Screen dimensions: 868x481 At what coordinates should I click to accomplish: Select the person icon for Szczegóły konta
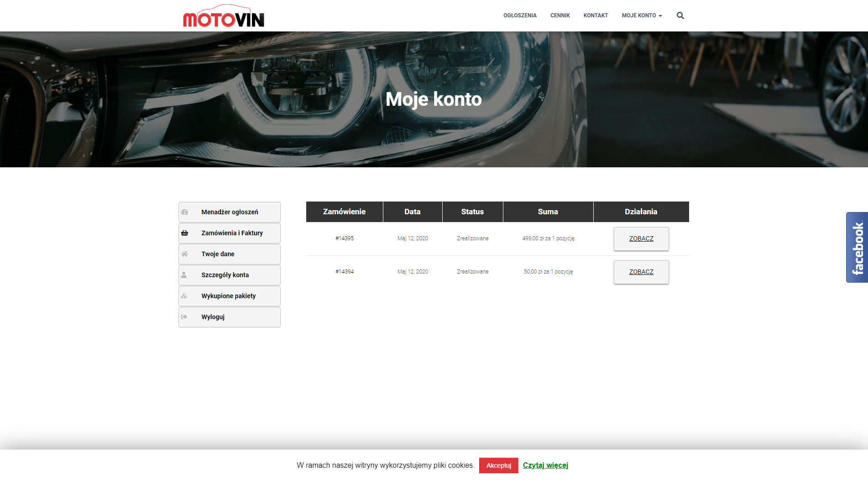click(184, 274)
